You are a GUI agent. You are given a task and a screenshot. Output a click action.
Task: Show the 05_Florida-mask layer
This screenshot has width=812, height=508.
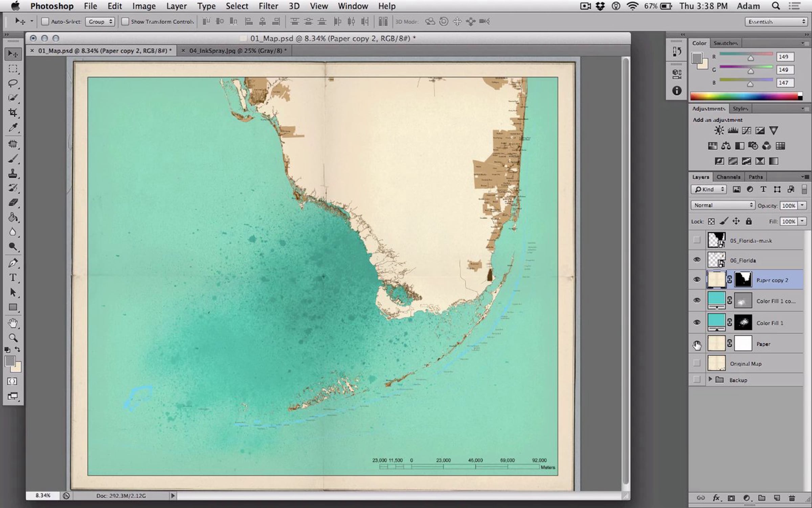pyautogui.click(x=697, y=240)
